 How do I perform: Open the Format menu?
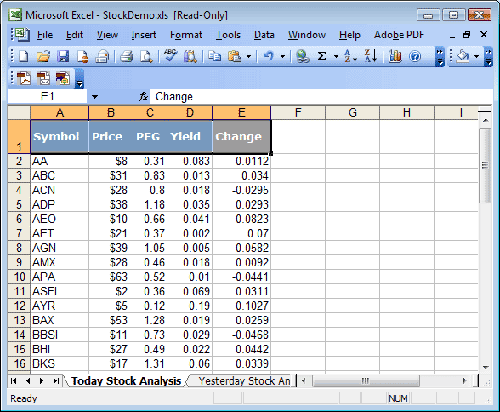186,35
